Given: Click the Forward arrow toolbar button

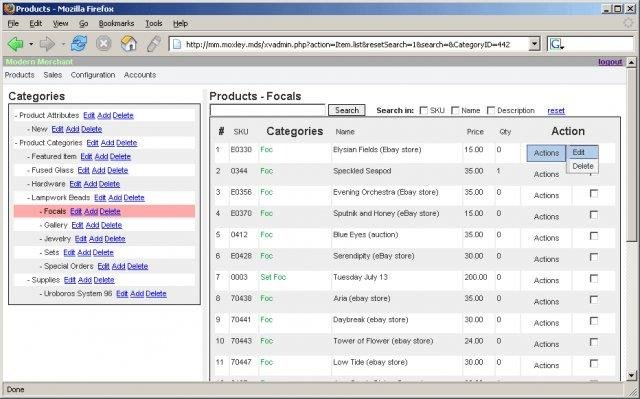Looking at the screenshot, I should click(47, 44).
